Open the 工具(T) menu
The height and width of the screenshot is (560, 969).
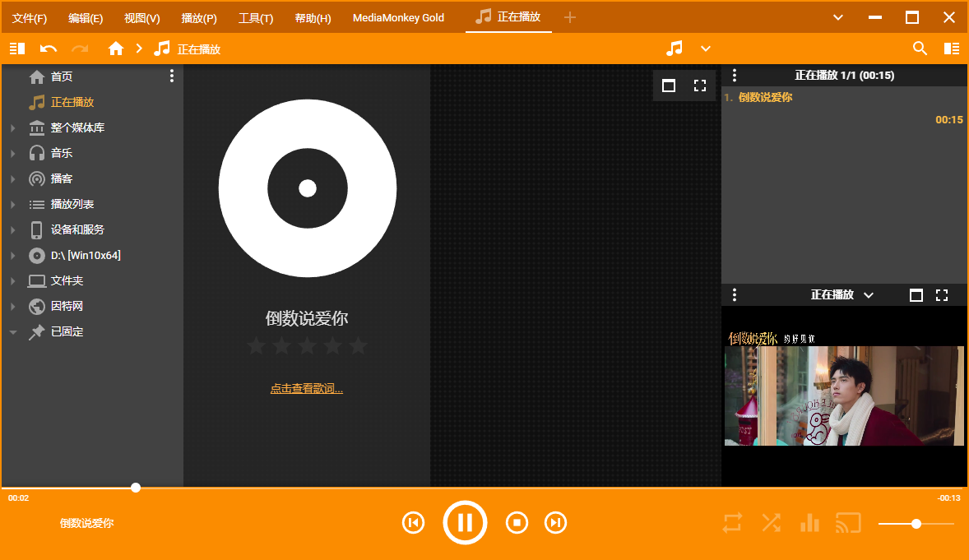(256, 16)
